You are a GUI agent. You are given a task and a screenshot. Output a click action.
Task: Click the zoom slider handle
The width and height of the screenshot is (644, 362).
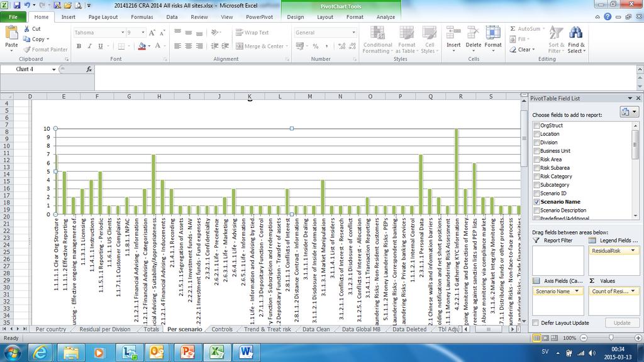click(x=611, y=337)
